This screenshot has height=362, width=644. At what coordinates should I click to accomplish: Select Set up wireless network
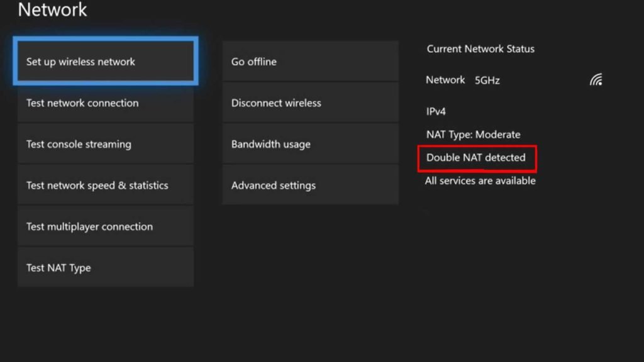pos(106,61)
